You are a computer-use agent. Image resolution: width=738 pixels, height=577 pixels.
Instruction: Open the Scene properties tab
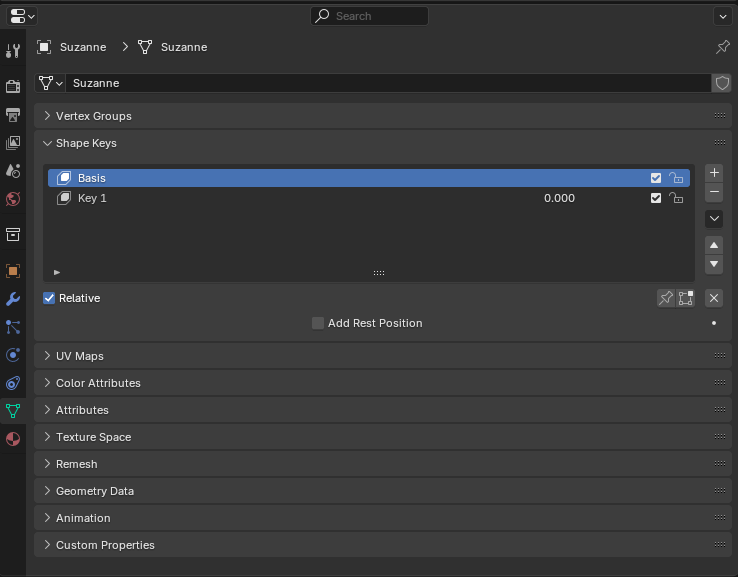tap(13, 171)
